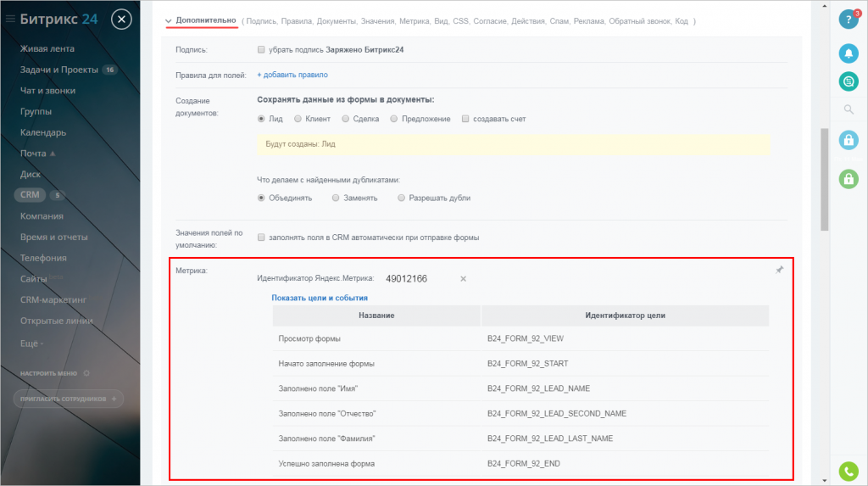Click the Название column header
This screenshot has height=486, width=868.
tap(376, 316)
